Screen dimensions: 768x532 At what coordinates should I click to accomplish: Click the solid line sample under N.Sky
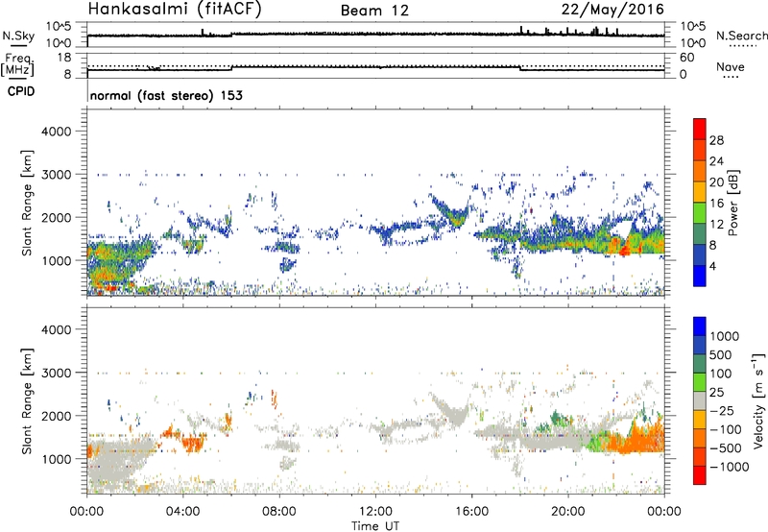(18, 45)
